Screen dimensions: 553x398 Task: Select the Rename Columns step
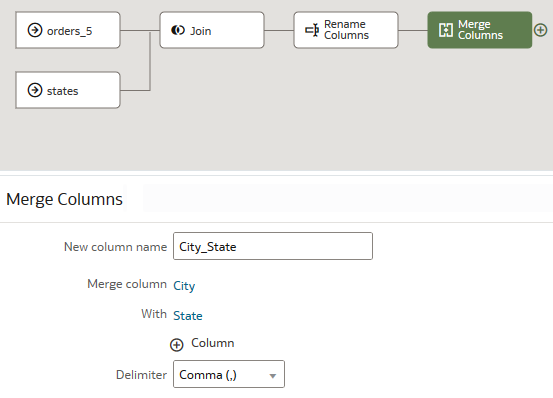coord(346,30)
